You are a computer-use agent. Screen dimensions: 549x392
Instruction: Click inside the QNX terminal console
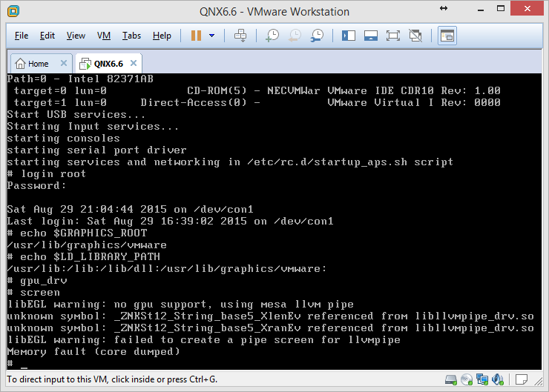coord(274,222)
